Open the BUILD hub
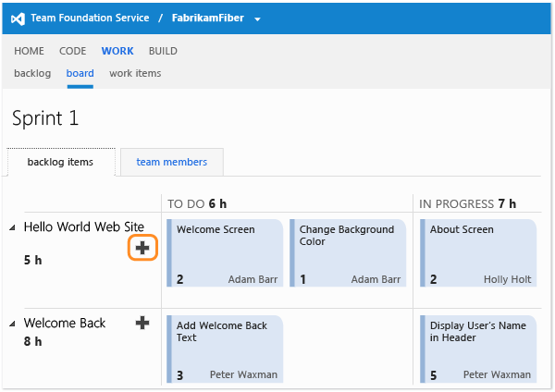The width and height of the screenshot is (555, 392). (x=163, y=51)
